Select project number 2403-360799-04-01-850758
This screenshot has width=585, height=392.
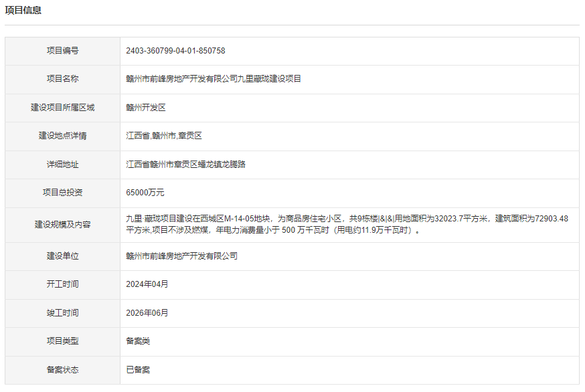tap(175, 51)
